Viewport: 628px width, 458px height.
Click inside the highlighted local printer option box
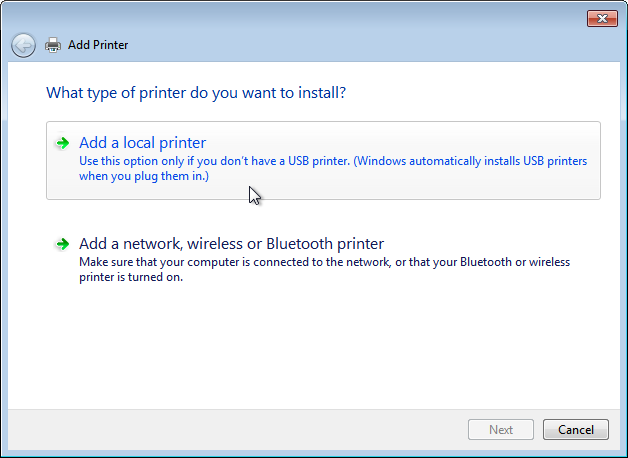click(x=323, y=161)
